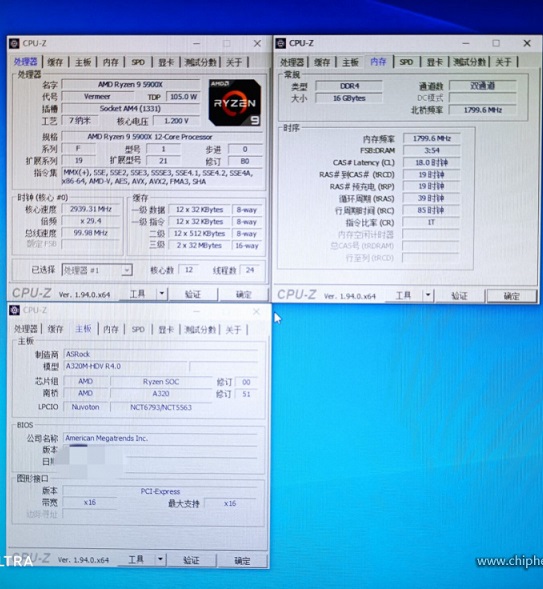Click the ASRock manufacturer value
The height and width of the screenshot is (589, 543).
coord(161,354)
